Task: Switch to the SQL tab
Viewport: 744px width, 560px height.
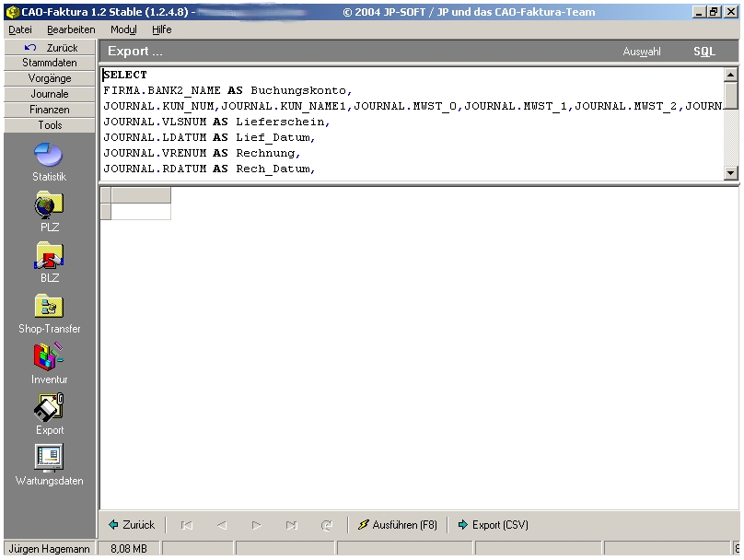Action: click(x=704, y=52)
